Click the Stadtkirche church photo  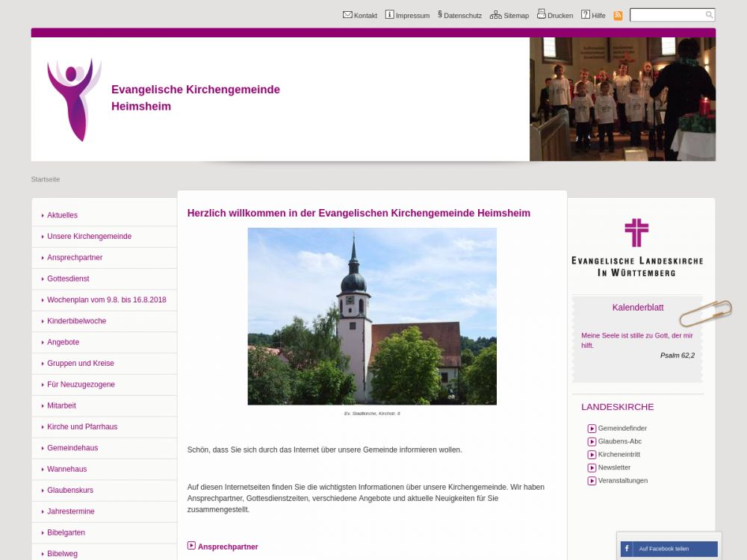pos(372,316)
